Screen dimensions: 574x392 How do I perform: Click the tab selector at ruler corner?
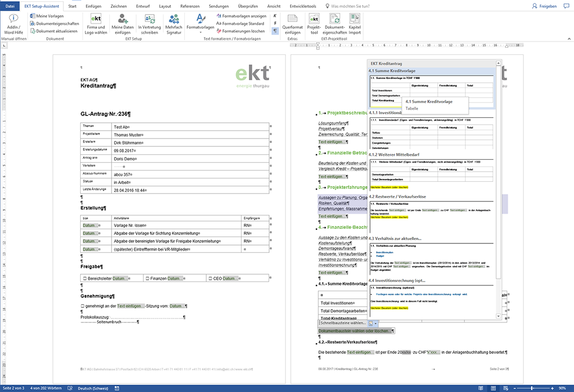tap(4, 45)
